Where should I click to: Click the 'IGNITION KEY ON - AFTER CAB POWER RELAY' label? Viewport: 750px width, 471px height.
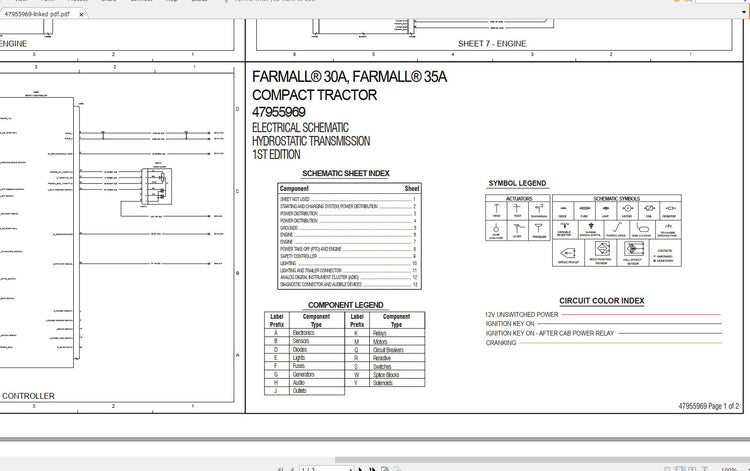(550, 333)
